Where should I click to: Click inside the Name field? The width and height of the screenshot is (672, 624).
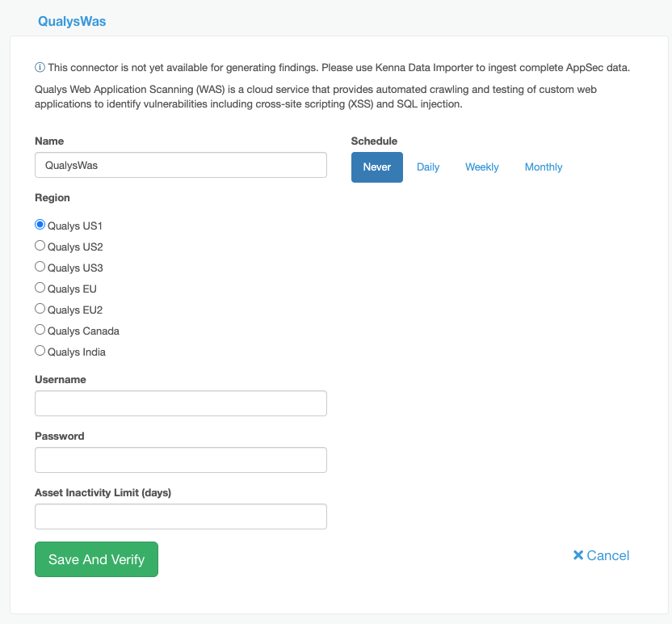[x=180, y=164]
